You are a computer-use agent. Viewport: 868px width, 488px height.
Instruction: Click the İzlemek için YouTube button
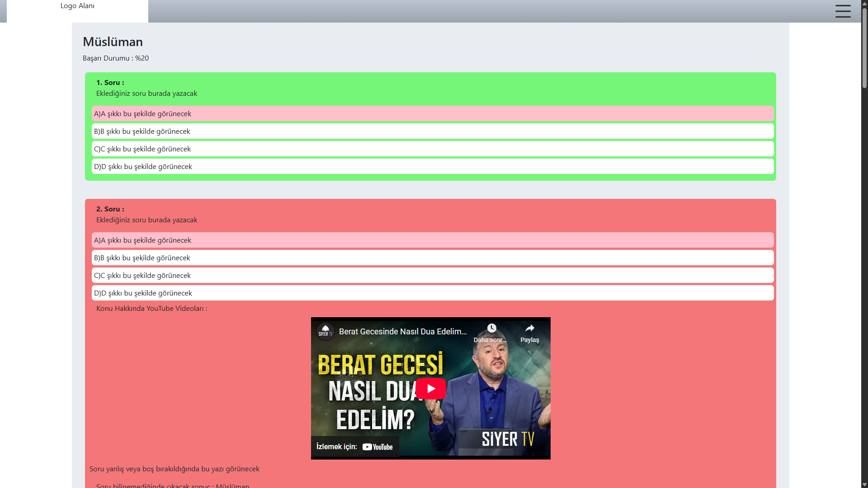pyautogui.click(x=354, y=447)
